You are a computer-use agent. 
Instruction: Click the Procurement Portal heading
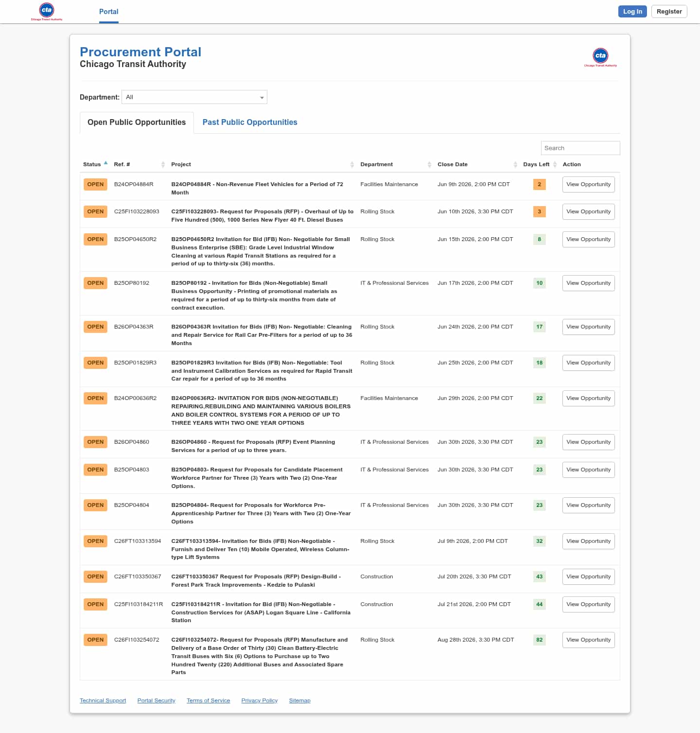[140, 52]
